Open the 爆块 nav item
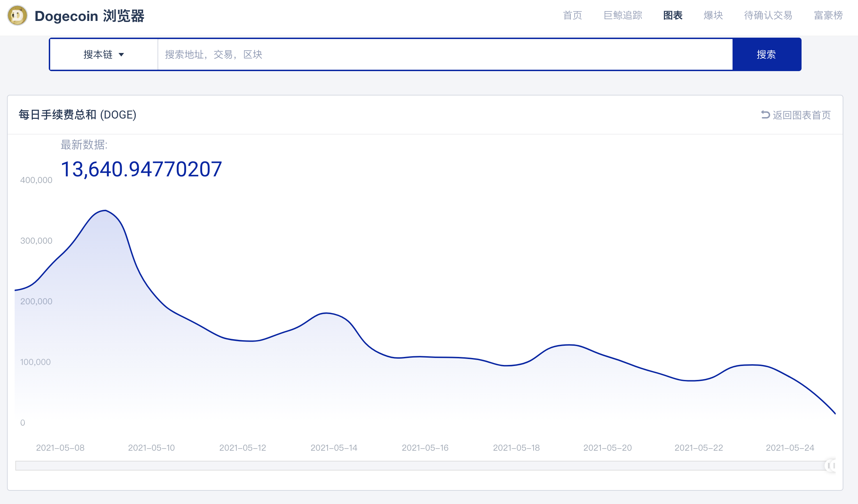The image size is (858, 504). (x=713, y=15)
